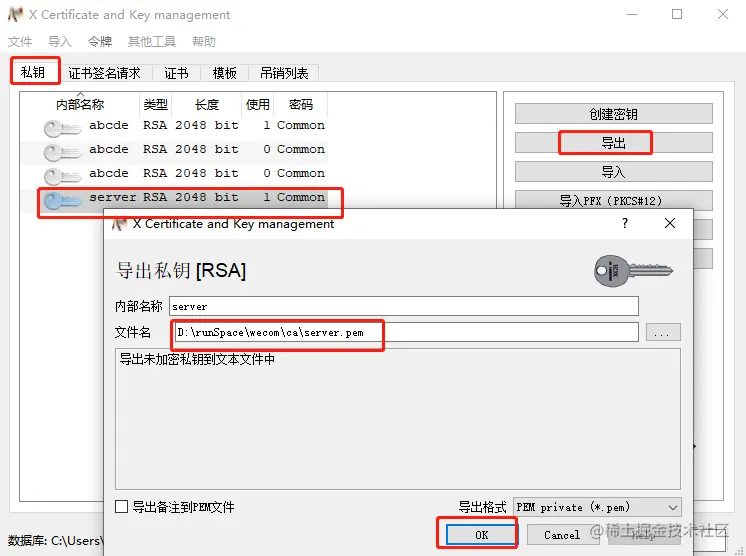Sort by the 密码 column header
This screenshot has height=556, width=746.
301,104
